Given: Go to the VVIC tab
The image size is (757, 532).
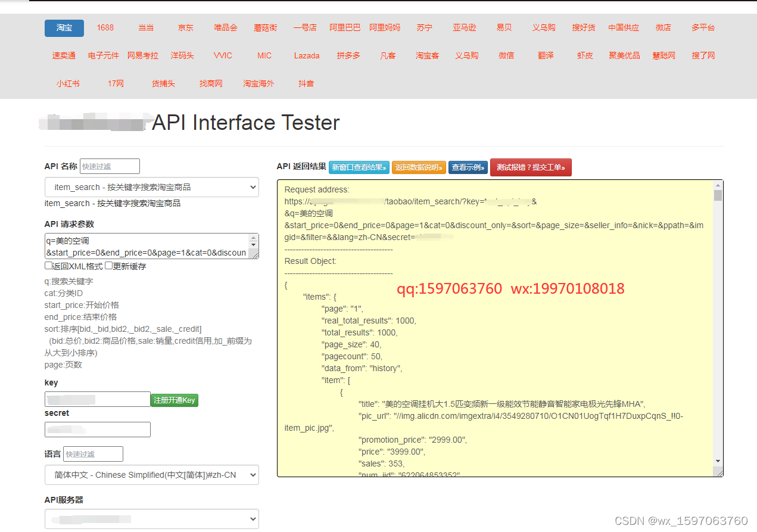Looking at the screenshot, I should pos(223,56).
